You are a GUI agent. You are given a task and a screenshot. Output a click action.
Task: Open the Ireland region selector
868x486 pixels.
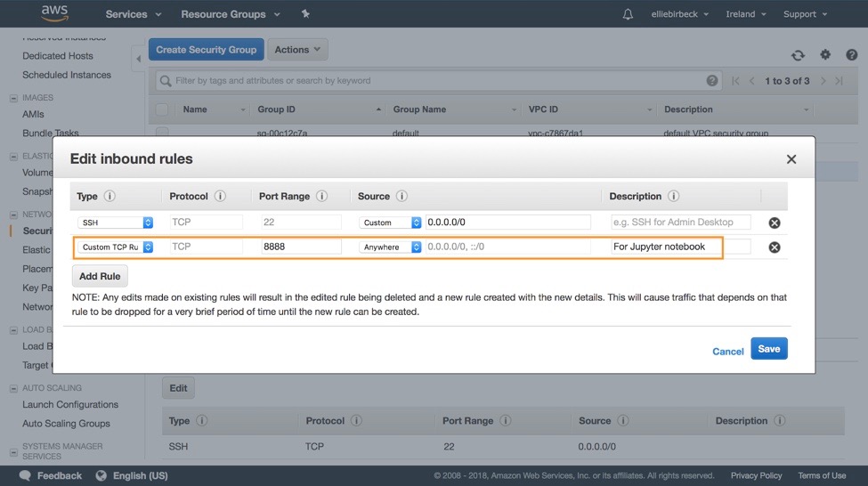(x=746, y=14)
